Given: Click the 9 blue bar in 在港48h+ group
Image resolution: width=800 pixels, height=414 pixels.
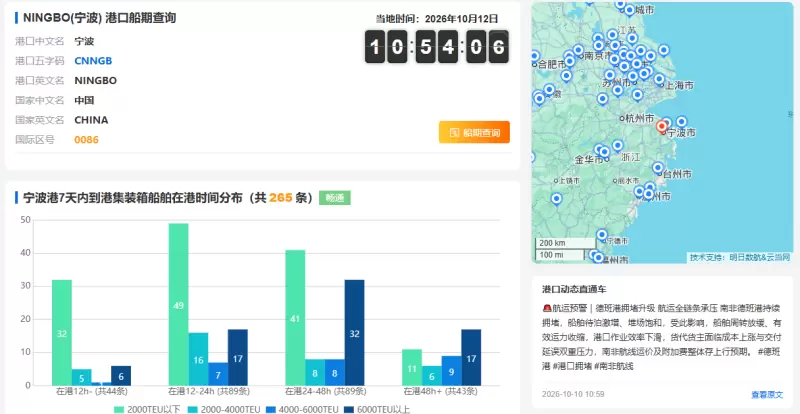Looking at the screenshot, I should pyautogui.click(x=452, y=371).
